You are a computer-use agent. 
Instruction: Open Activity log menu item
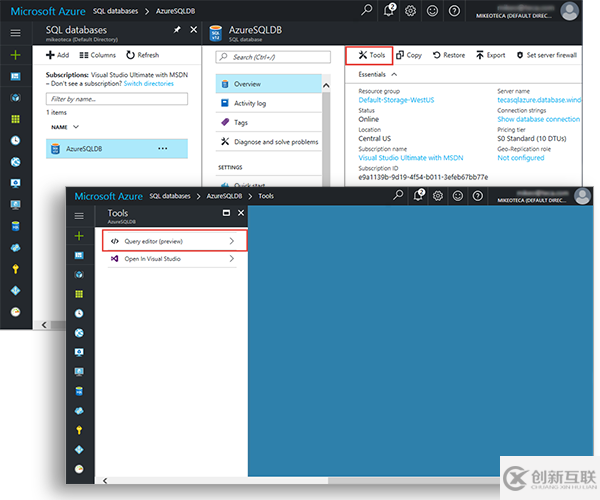pos(269,103)
